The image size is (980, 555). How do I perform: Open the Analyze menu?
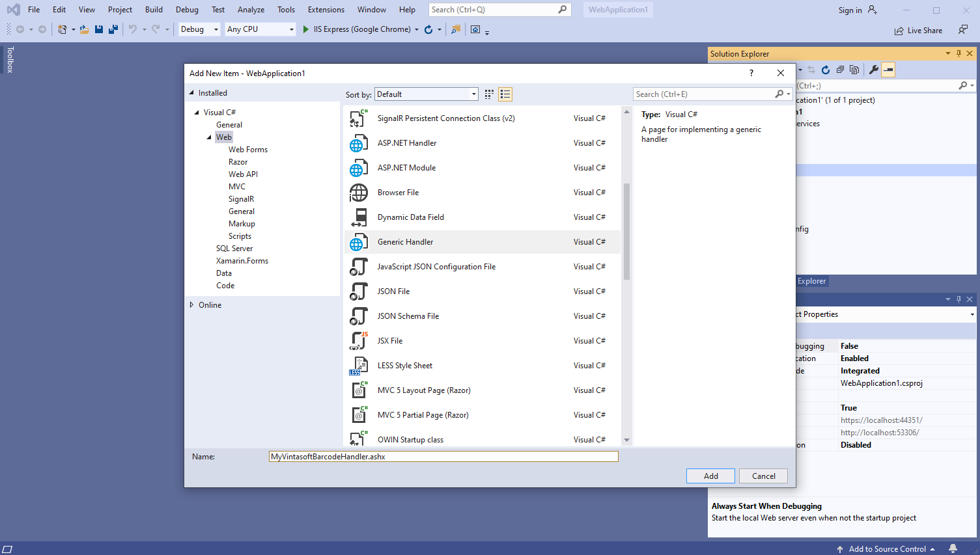click(251, 10)
